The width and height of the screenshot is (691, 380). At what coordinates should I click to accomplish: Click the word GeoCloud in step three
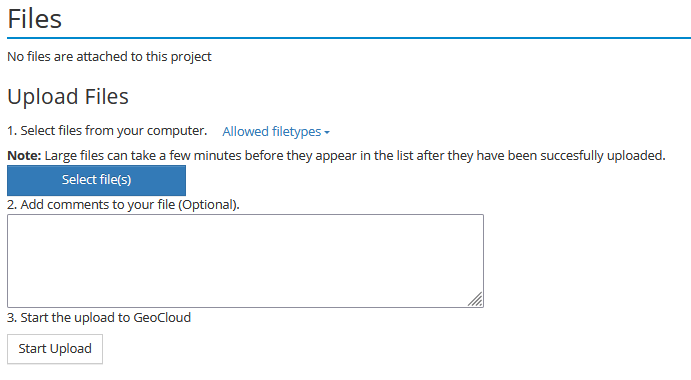[162, 317]
